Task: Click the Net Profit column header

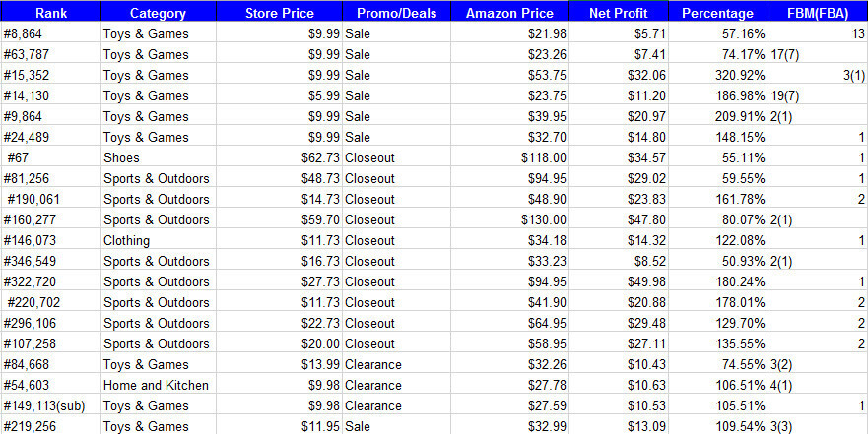Action: click(x=618, y=14)
